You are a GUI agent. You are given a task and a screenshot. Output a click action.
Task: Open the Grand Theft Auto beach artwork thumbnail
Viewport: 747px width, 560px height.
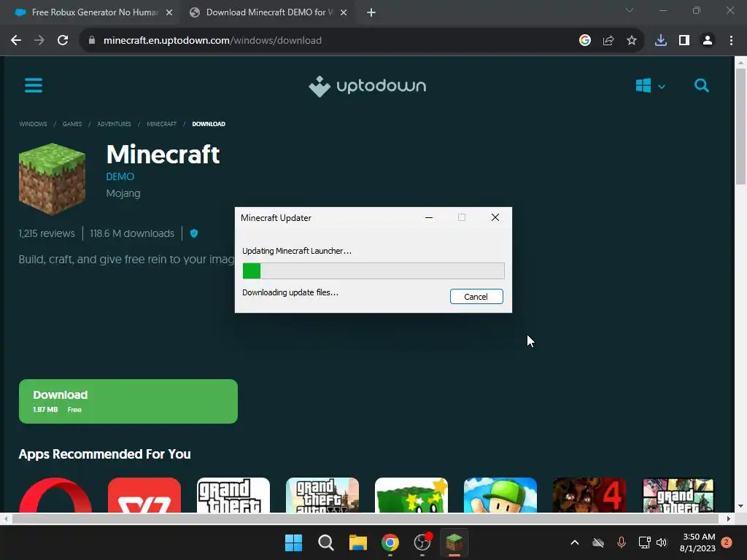coord(322,495)
